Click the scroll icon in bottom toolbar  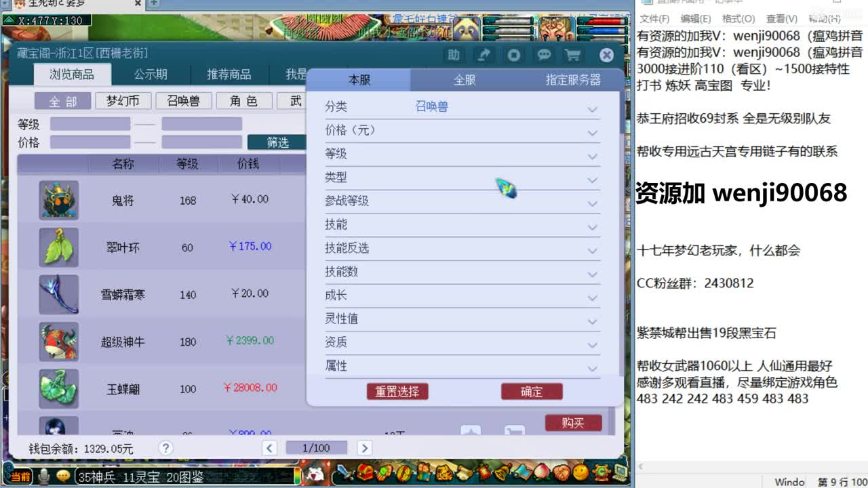click(x=465, y=471)
